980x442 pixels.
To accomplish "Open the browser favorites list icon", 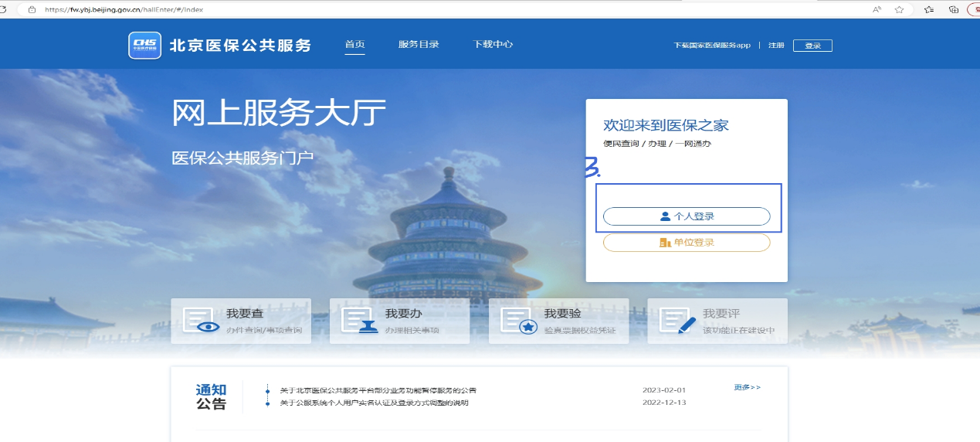I will coord(929,9).
